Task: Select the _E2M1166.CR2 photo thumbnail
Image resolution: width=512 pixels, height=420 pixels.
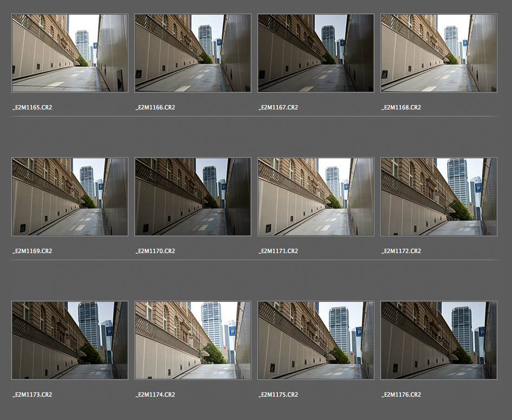Action: tap(193, 53)
